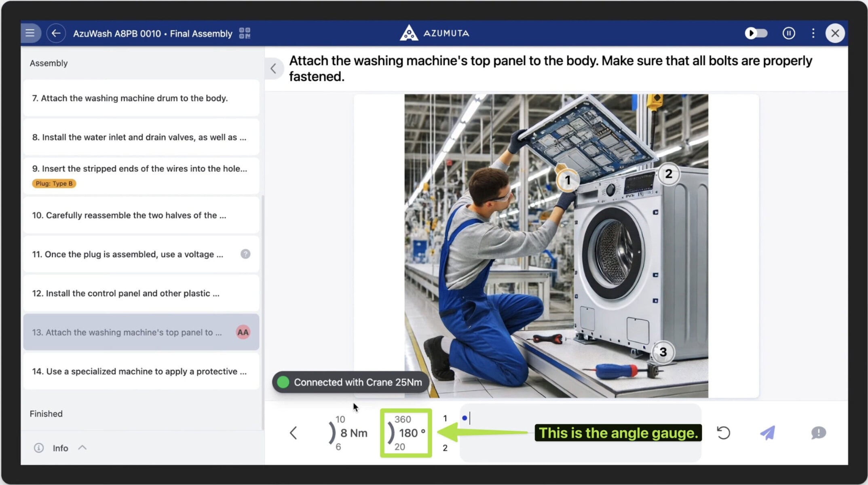Click the back arrow next to AzuWash title
The image size is (868, 485).
(x=56, y=33)
